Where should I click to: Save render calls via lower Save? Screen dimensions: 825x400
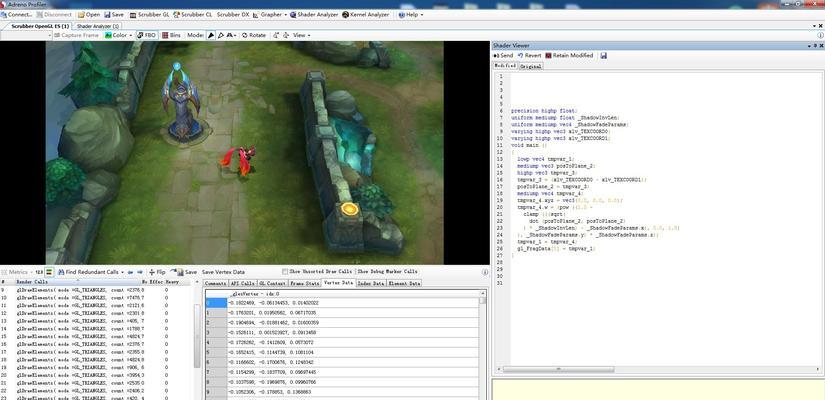click(186, 272)
